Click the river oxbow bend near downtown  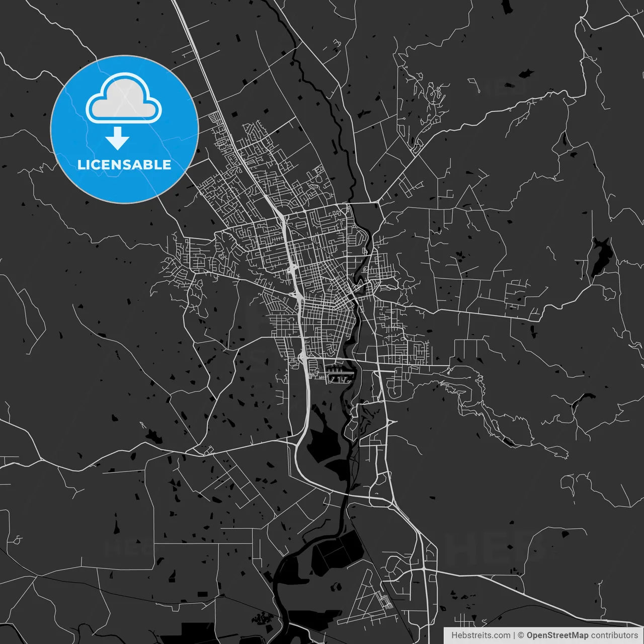click(360, 283)
